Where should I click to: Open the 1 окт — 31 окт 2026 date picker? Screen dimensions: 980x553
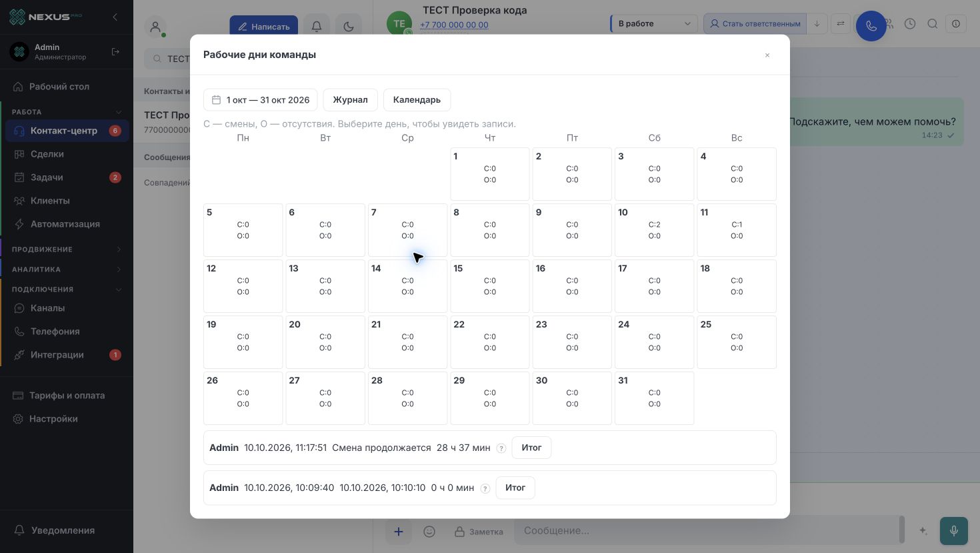coord(261,100)
